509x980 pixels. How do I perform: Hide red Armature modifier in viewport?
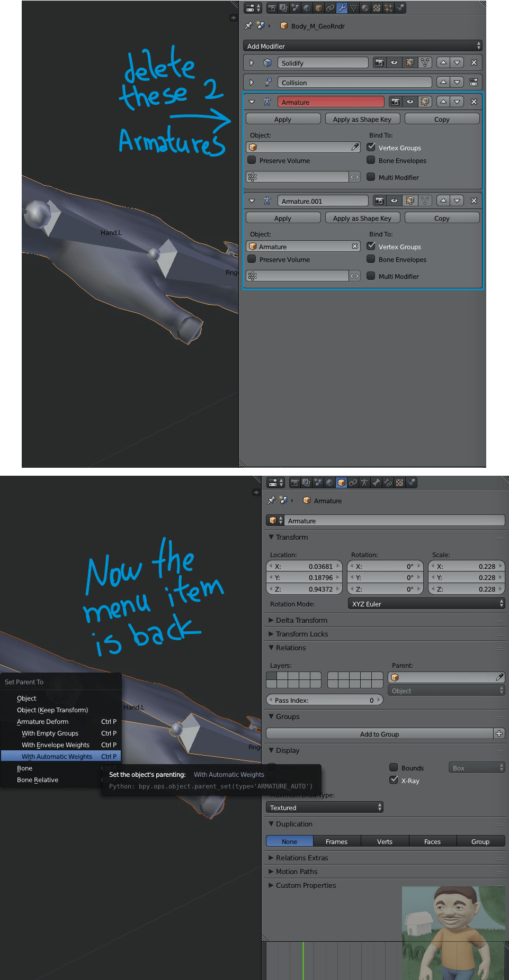pos(410,102)
